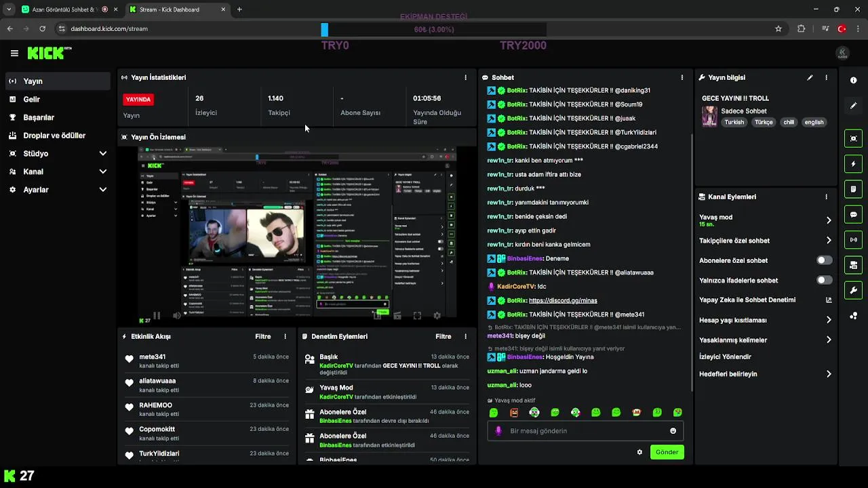Image resolution: width=868 pixels, height=488 pixels.
Task: Reload the page in browser
Action: 42,28
